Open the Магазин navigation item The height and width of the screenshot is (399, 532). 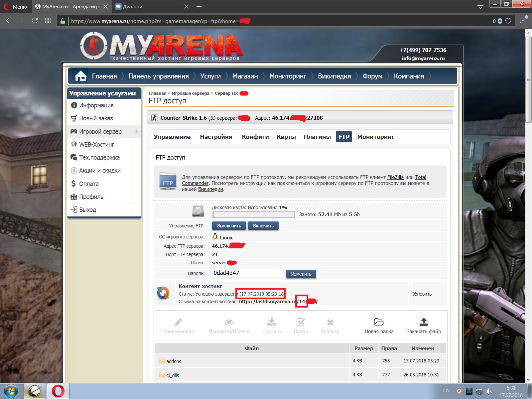245,76
